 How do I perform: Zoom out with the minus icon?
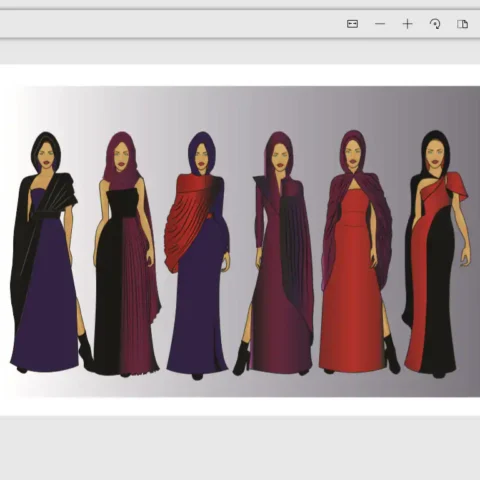[x=380, y=24]
